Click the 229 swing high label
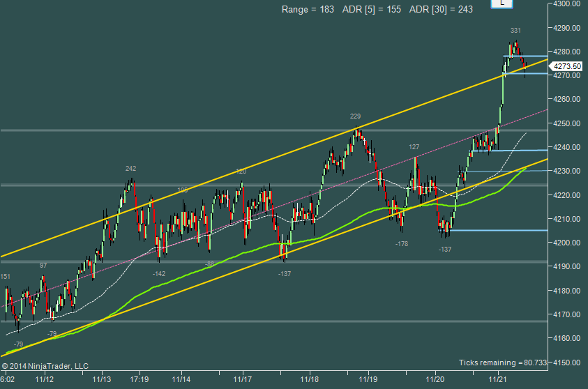588x389 pixels. (x=355, y=116)
